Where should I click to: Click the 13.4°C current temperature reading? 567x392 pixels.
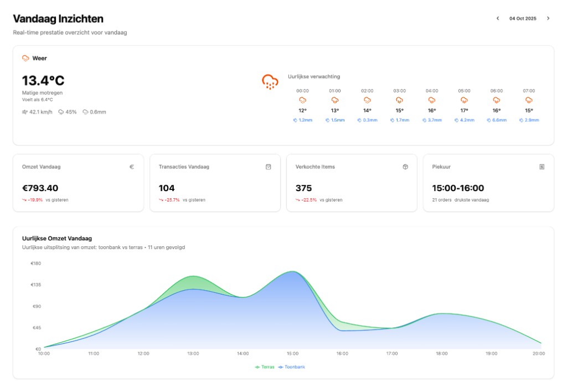coord(43,81)
